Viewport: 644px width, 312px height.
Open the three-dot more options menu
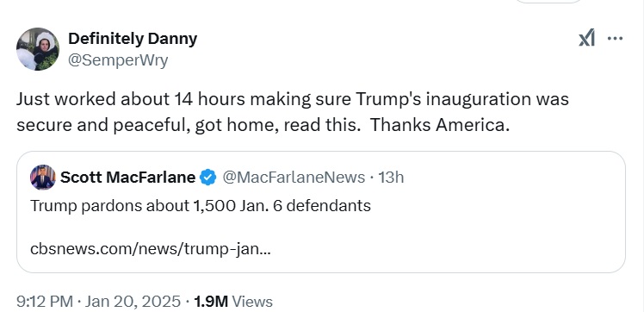click(x=615, y=39)
